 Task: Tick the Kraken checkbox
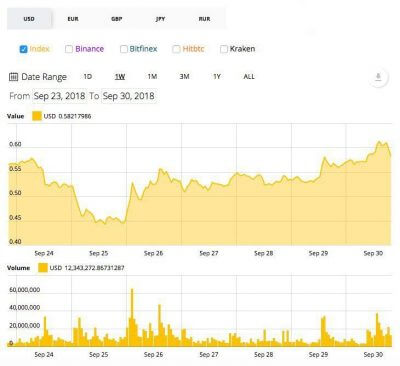(x=224, y=49)
